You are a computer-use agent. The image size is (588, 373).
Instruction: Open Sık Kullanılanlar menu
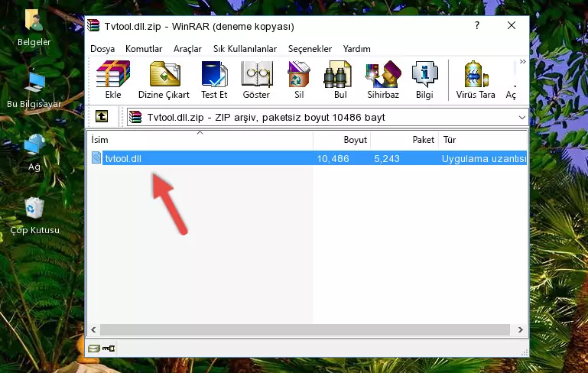tap(245, 49)
